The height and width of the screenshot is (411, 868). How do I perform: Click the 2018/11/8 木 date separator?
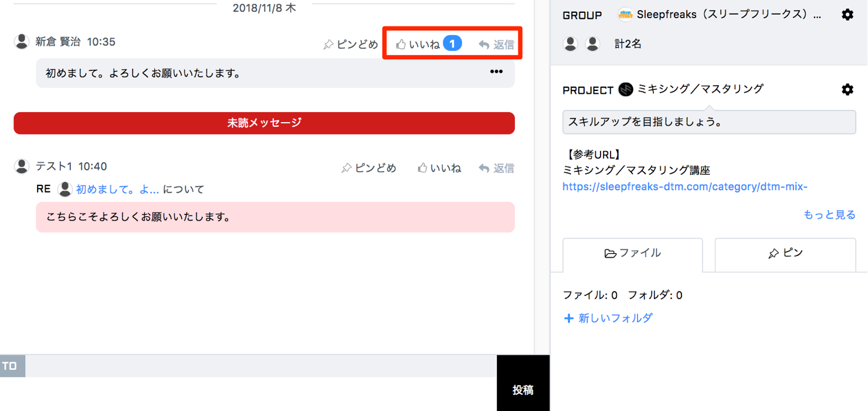264,8
